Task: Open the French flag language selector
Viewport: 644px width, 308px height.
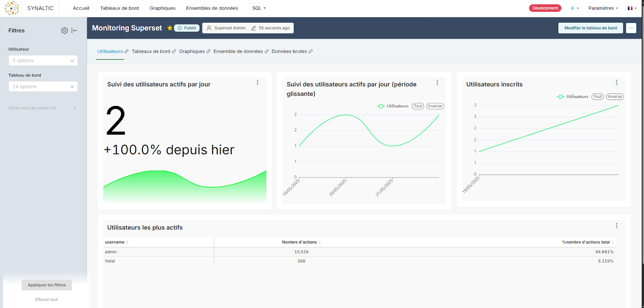Action: 632,8
